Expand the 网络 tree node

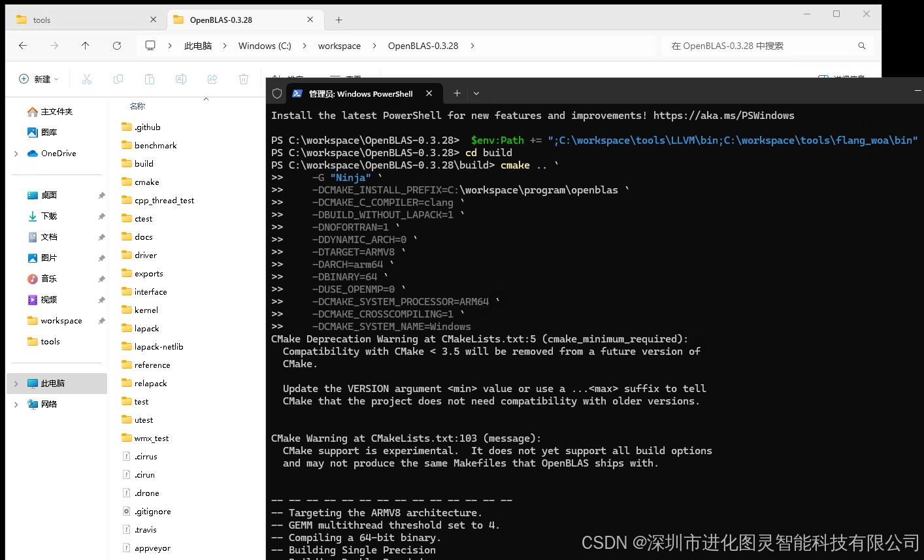point(16,404)
